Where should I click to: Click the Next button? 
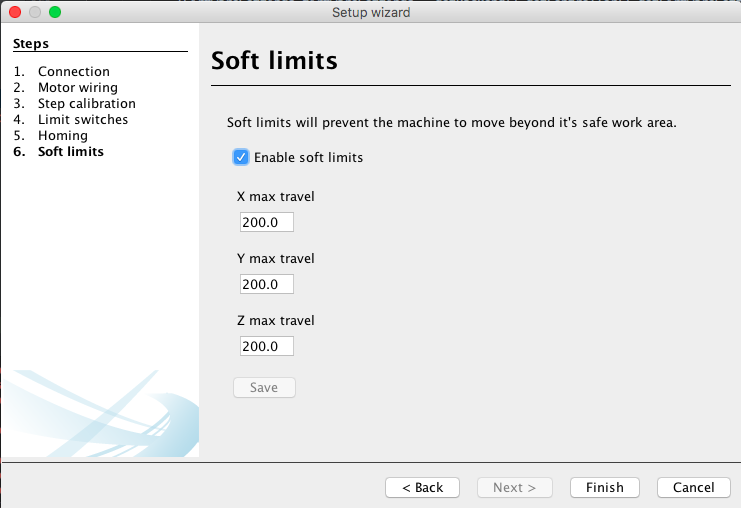pyautogui.click(x=515, y=487)
